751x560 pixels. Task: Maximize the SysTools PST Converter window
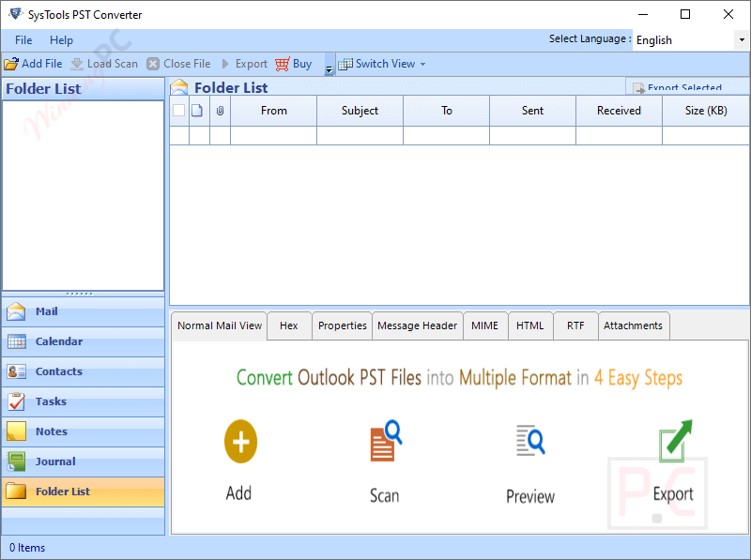pyautogui.click(x=685, y=14)
